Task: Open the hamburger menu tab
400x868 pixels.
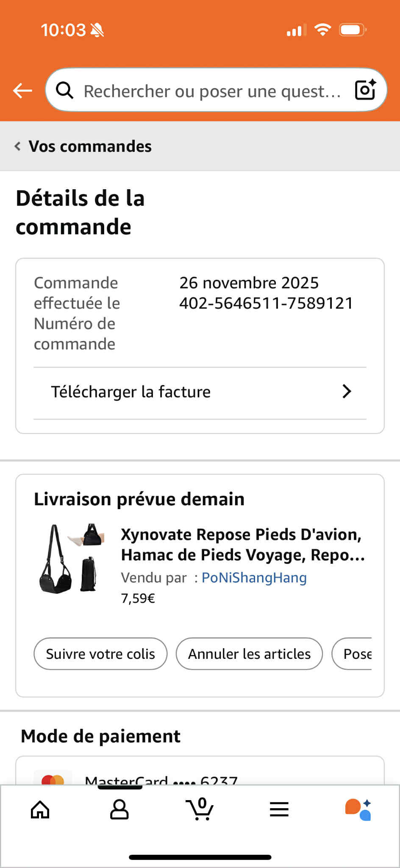Action: tap(279, 809)
